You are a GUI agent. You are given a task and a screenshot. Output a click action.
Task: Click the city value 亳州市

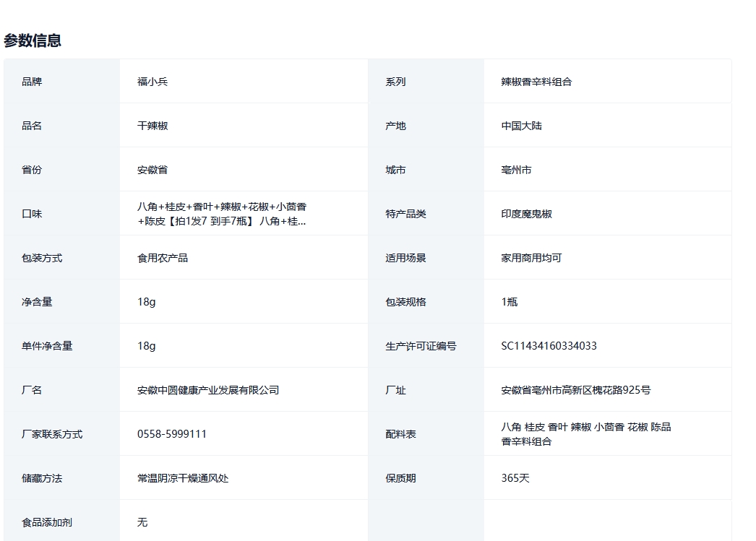tap(516, 170)
